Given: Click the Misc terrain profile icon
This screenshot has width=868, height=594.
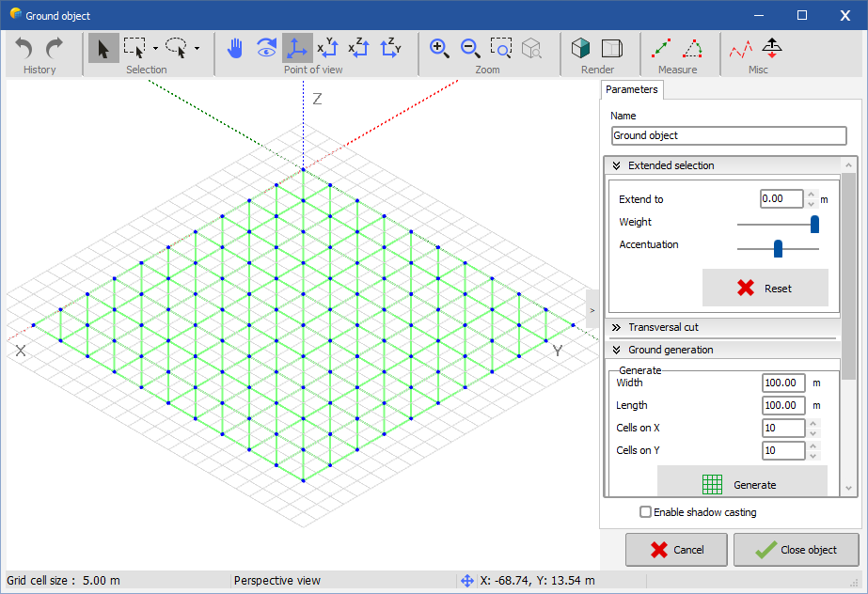Looking at the screenshot, I should point(741,49).
